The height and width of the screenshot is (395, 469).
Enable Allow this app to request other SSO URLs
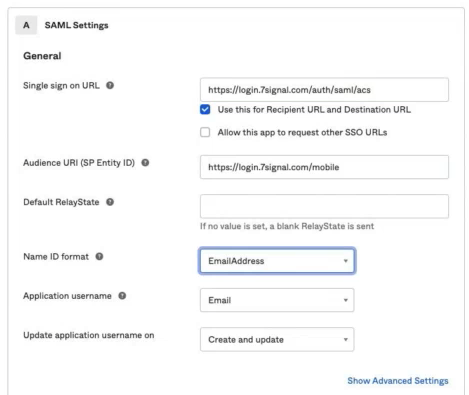(205, 132)
